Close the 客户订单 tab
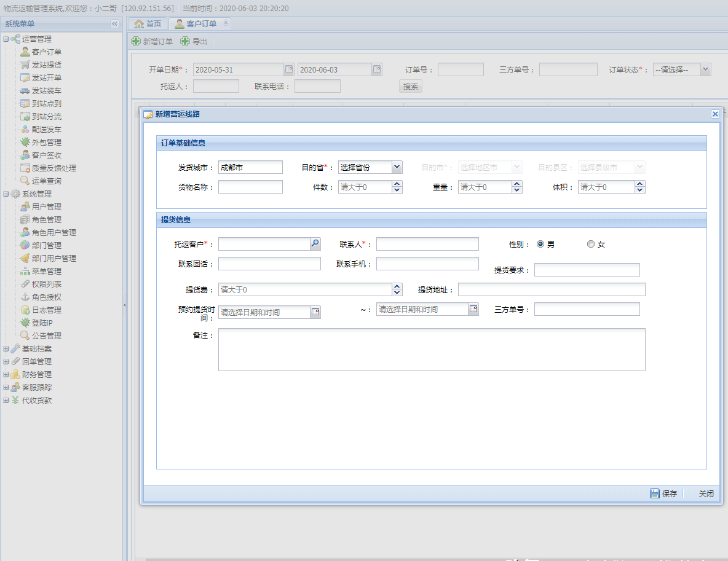Viewport: 728px width, 561px height. coord(226,23)
